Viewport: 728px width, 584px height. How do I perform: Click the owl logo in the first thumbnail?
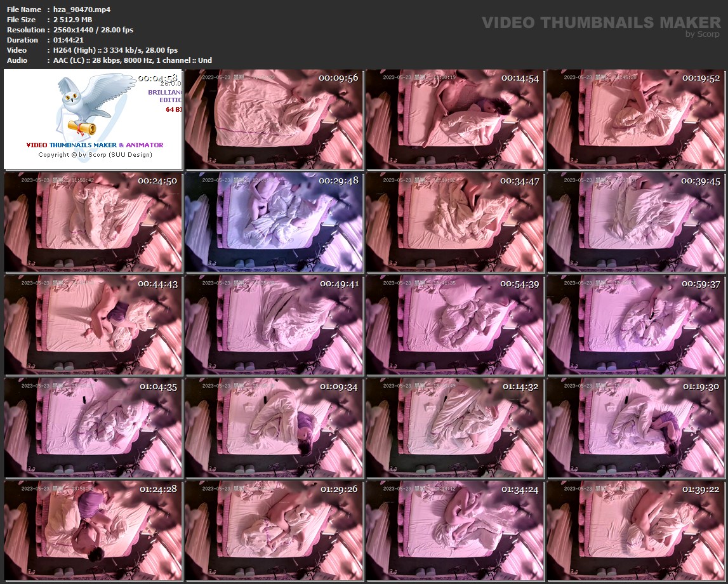point(95,106)
